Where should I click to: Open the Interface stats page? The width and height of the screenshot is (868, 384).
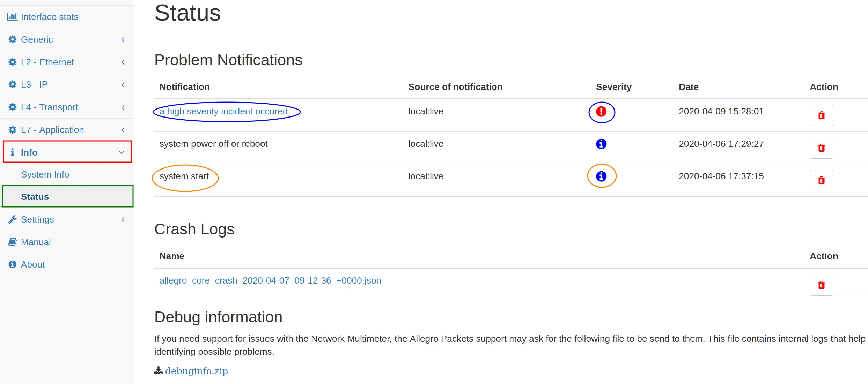pos(49,17)
